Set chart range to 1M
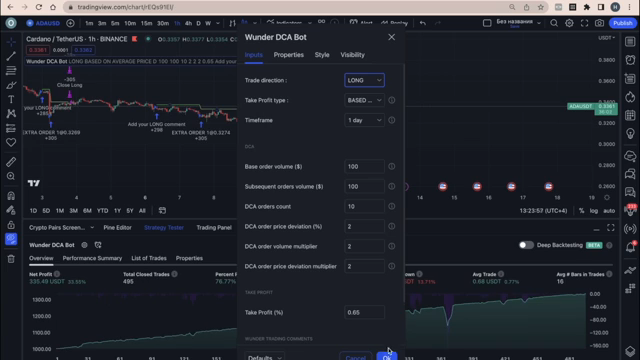Screen dimensions: 640x360 (60, 211)
